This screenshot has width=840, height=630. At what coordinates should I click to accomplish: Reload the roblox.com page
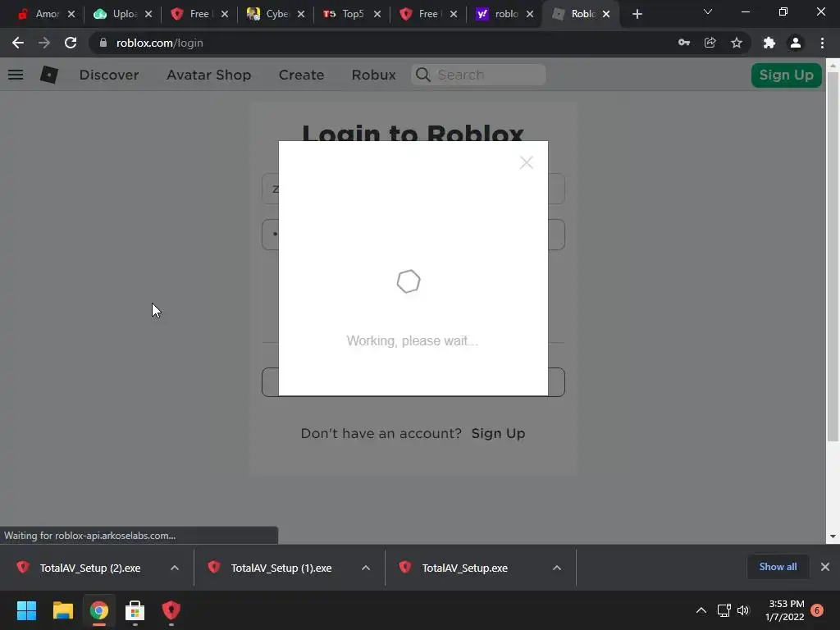71,43
